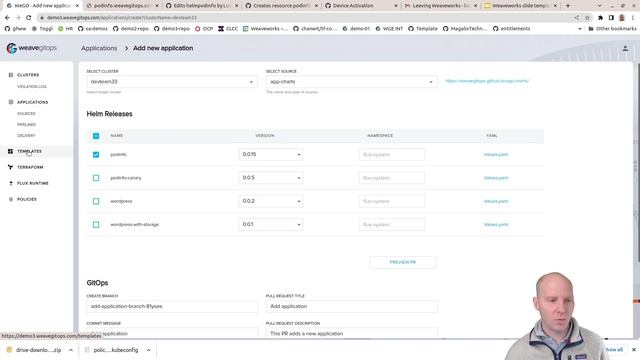Open Chrome profile avatar

[622, 18]
